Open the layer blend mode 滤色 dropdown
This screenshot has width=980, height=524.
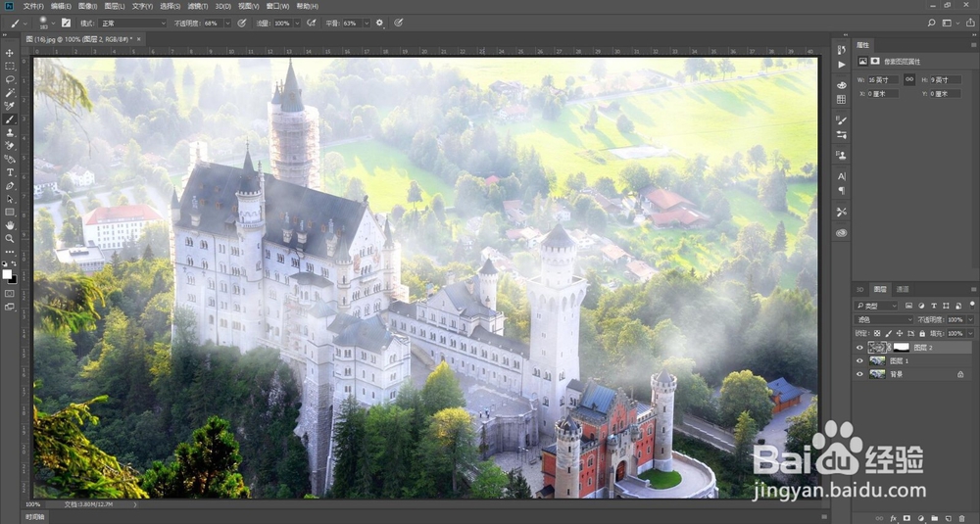coord(884,319)
